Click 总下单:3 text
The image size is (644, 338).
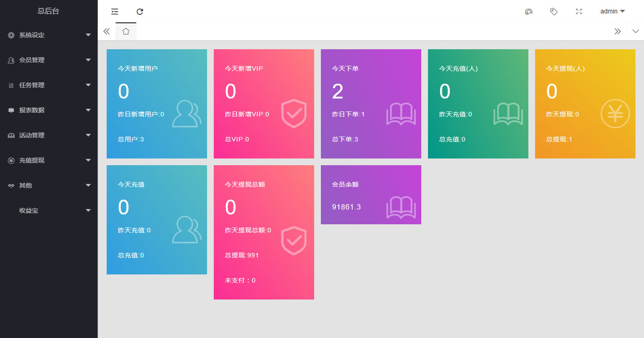tap(345, 139)
